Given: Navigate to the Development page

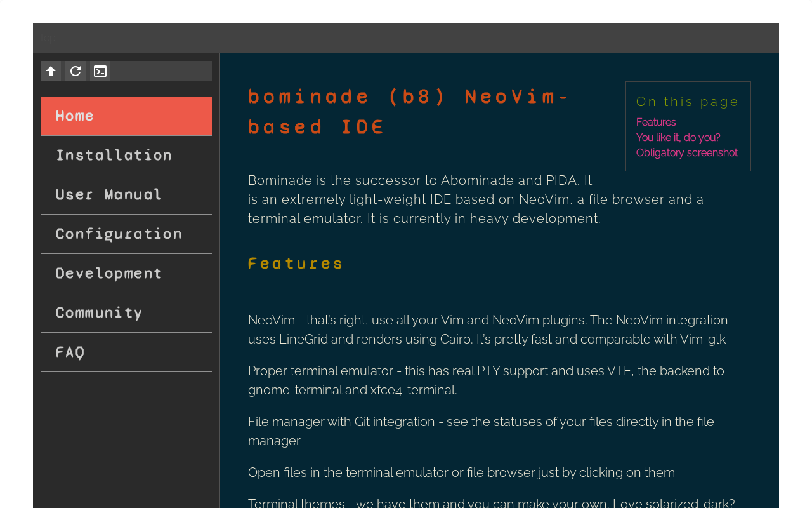Looking at the screenshot, I should click(x=126, y=274).
